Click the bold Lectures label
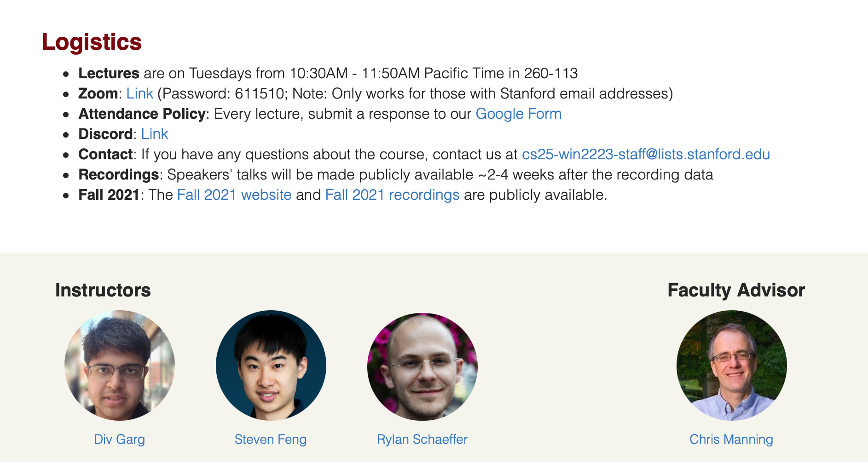Screen dimensions: 868x464 point(109,73)
